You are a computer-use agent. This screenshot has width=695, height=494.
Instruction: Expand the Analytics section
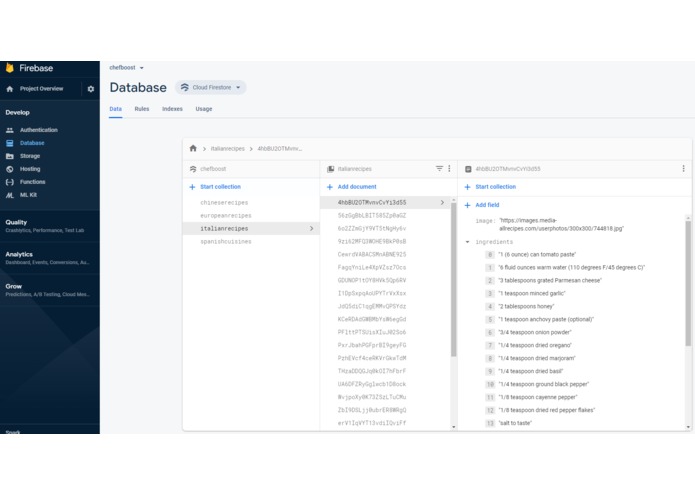pyautogui.click(x=50, y=258)
